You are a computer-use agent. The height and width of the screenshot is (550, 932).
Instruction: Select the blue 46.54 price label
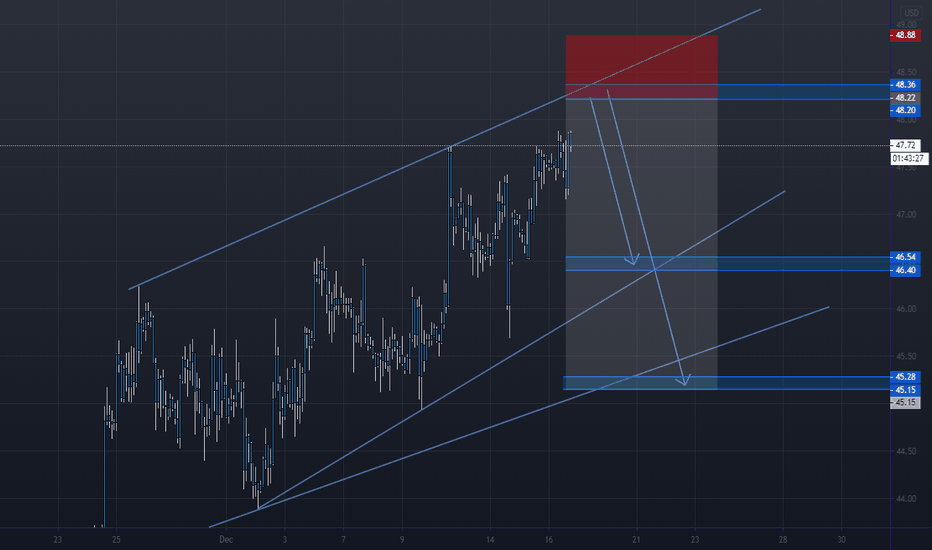pyautogui.click(x=905, y=257)
